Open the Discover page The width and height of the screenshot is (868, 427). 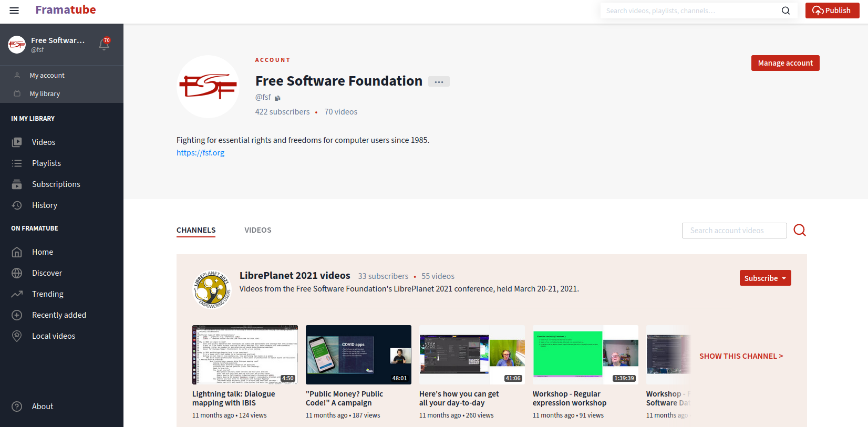click(x=47, y=273)
